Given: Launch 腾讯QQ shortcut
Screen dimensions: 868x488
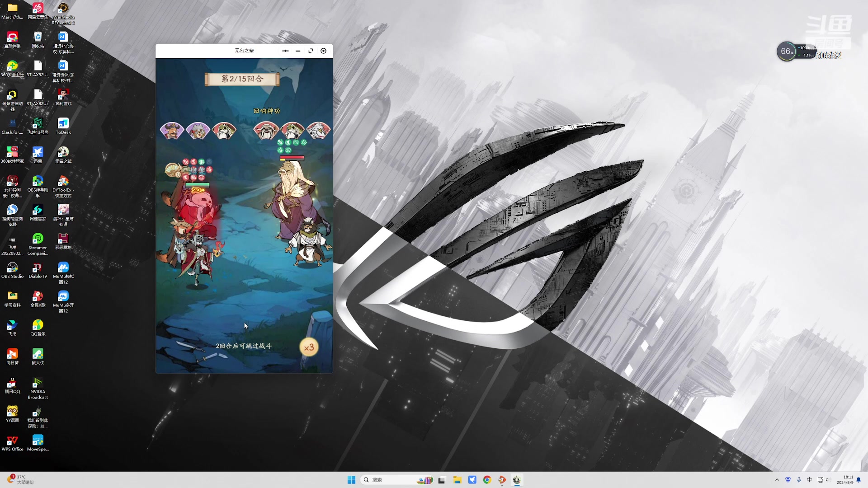Looking at the screenshot, I should coord(12,385).
